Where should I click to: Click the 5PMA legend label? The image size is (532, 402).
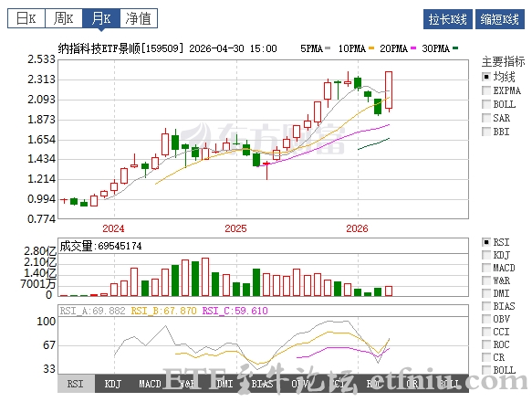(x=311, y=48)
